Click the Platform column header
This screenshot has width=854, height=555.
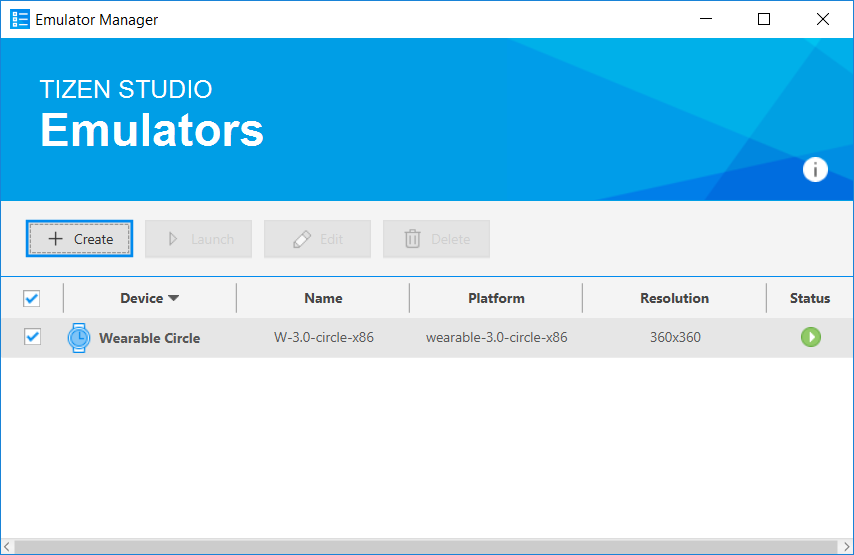pyautogui.click(x=496, y=298)
